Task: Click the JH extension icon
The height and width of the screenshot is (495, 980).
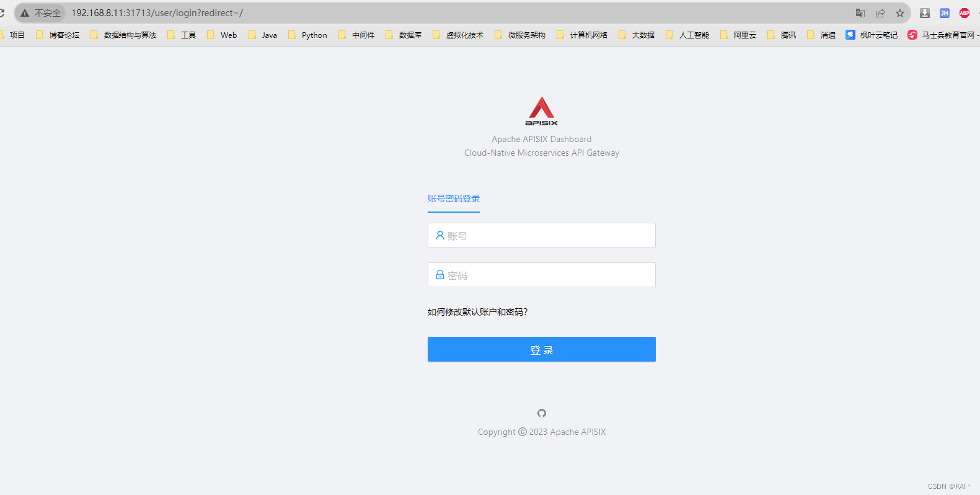Action: (x=945, y=13)
